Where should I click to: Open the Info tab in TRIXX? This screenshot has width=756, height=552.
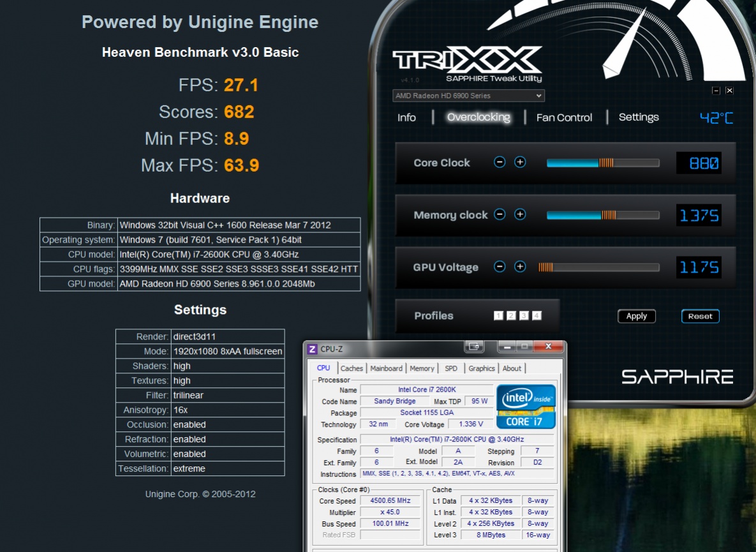click(406, 117)
